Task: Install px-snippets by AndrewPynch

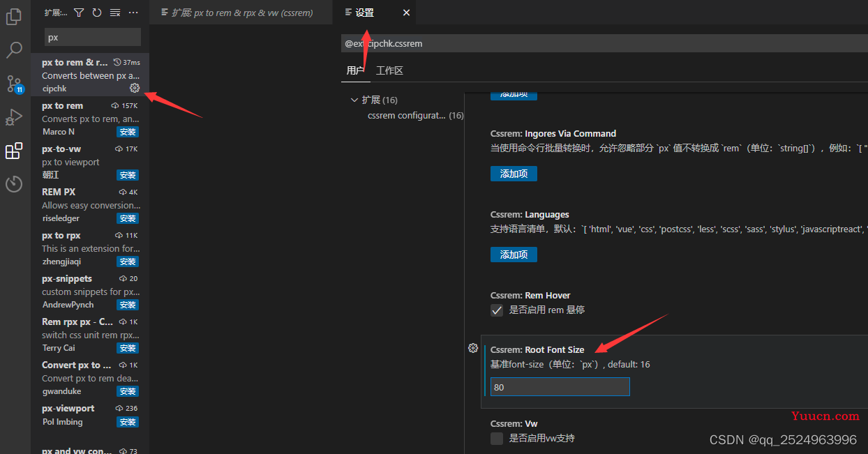Action: (128, 305)
